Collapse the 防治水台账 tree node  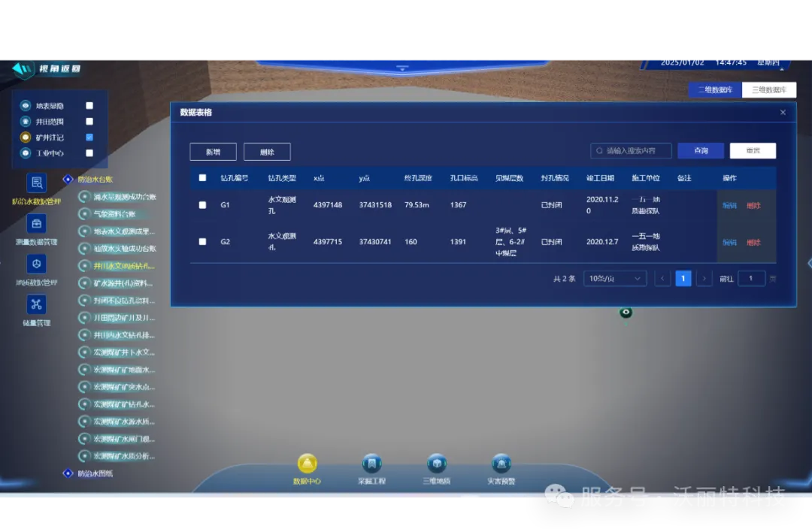pos(68,180)
